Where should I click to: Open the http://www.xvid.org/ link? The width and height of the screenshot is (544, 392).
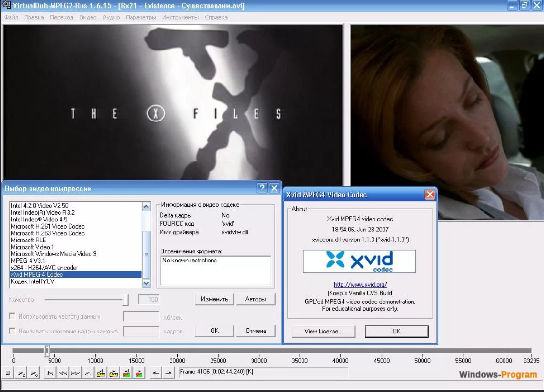[x=361, y=284]
